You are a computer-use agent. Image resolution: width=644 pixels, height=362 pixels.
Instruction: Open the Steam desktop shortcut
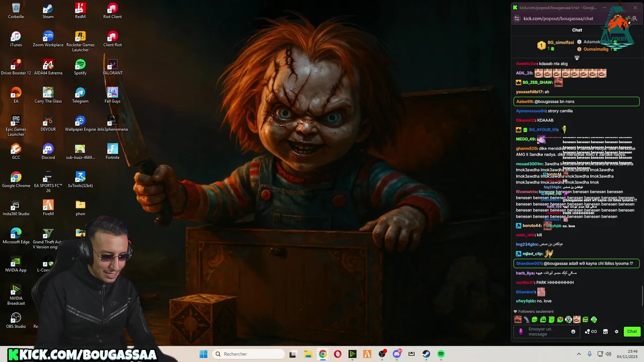click(48, 11)
